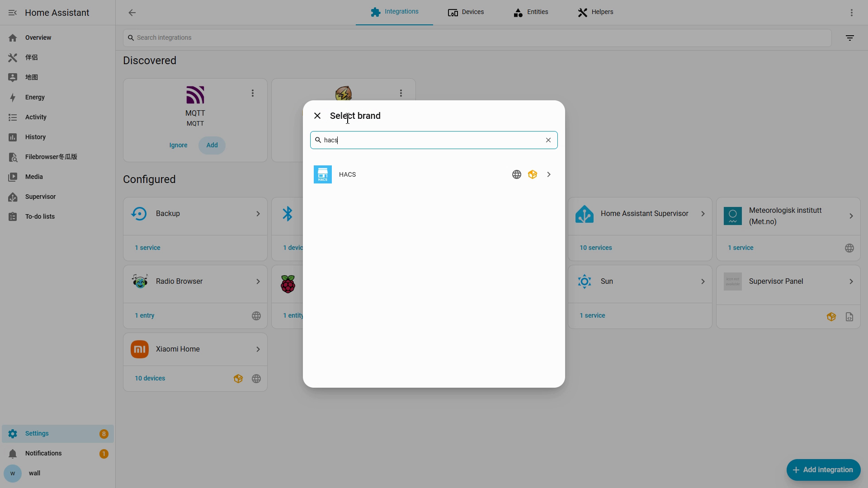Go back with the arrow button
Viewport: 868px width, 488px height.
(132, 13)
